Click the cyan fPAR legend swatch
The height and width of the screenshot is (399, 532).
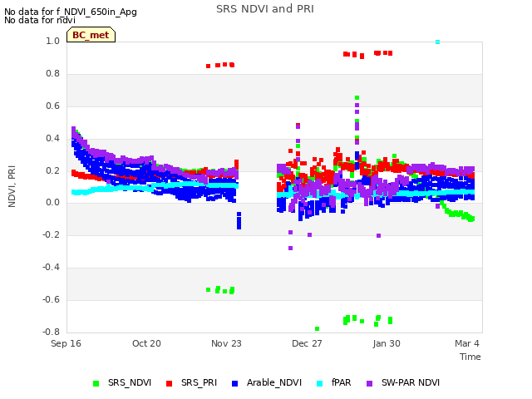[x=319, y=383]
